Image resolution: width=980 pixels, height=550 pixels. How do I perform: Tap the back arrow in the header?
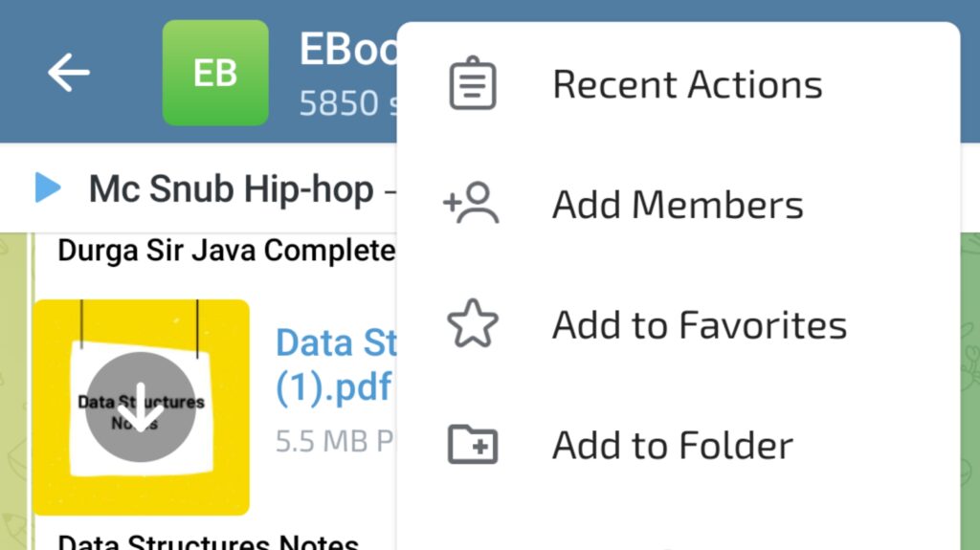69,73
